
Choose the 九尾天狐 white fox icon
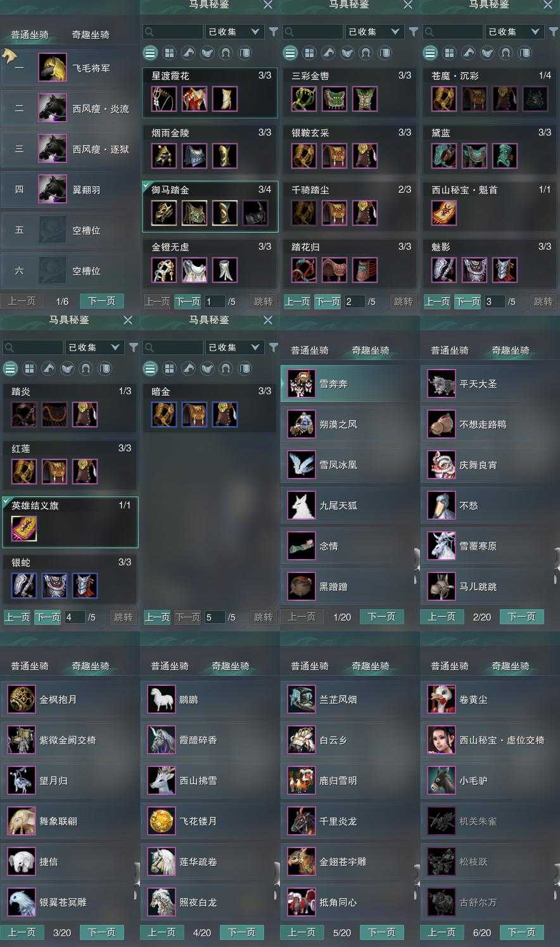click(x=301, y=505)
